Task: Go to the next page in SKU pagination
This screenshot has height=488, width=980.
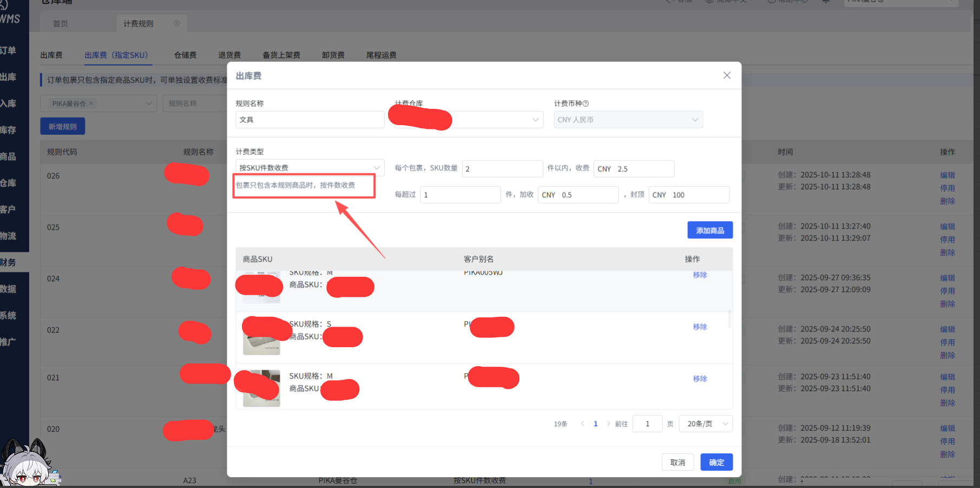Action: 608,424
